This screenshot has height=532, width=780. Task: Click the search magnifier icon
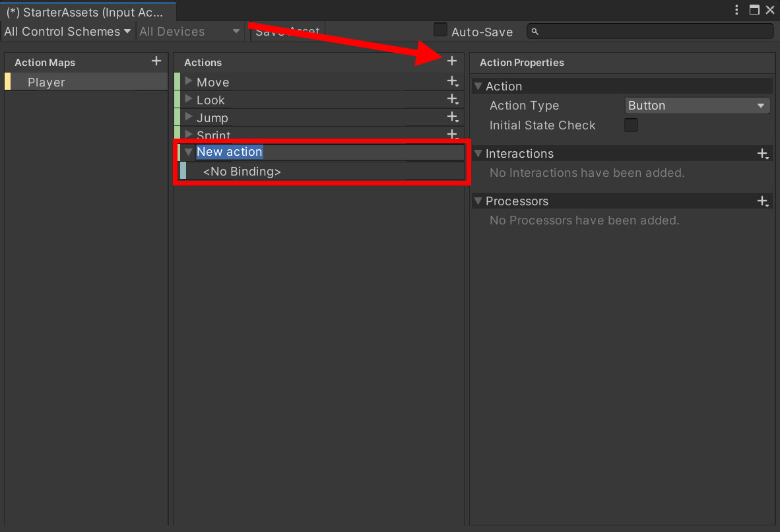click(535, 32)
